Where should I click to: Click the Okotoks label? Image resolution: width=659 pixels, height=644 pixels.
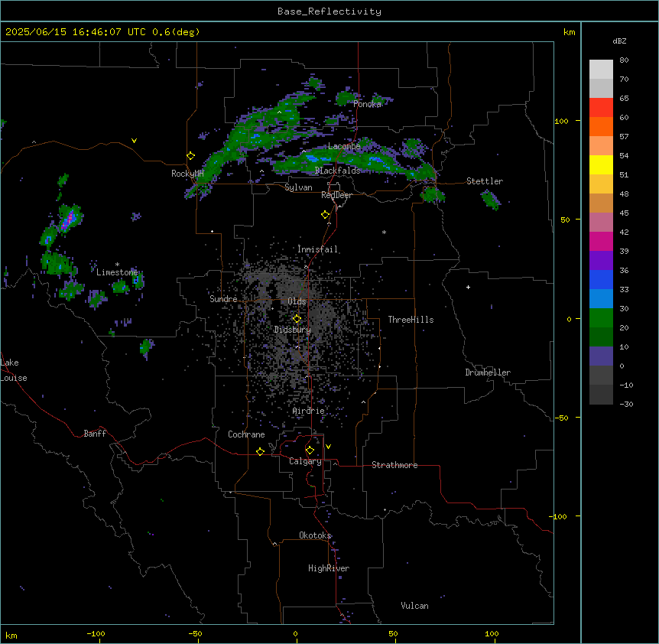(x=315, y=535)
